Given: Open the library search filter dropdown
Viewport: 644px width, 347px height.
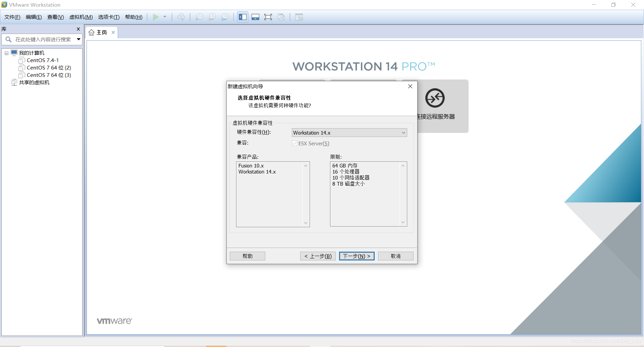Looking at the screenshot, I should pos(78,40).
